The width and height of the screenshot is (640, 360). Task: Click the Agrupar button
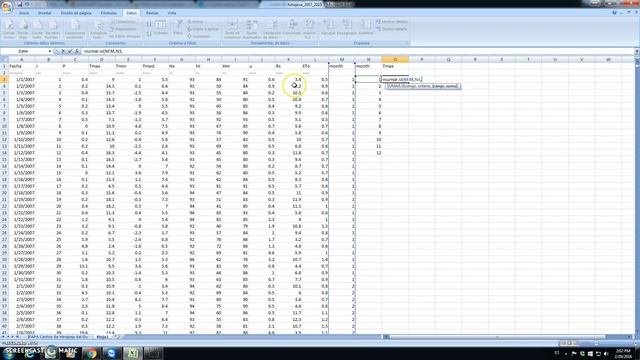click(x=328, y=28)
